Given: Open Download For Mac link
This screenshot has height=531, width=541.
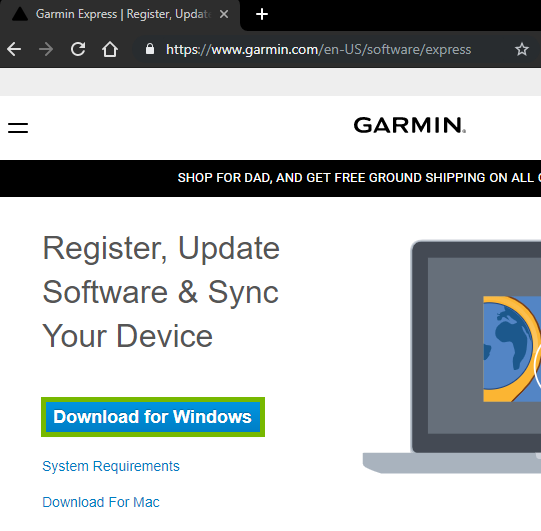Looking at the screenshot, I should pos(101,502).
